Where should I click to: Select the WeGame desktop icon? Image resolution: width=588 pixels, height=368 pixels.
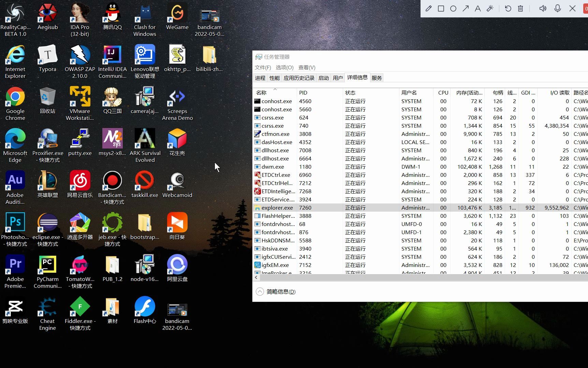point(177,17)
